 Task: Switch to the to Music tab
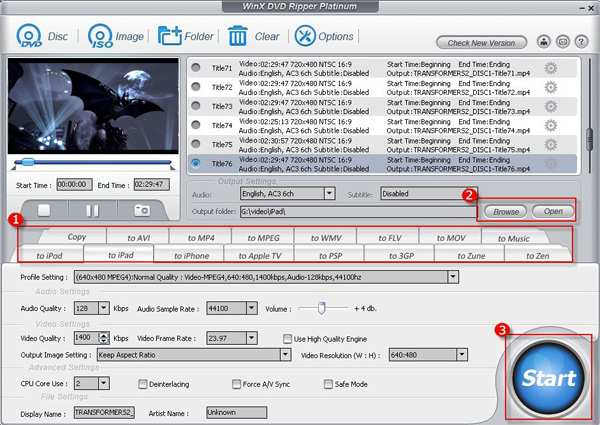click(513, 238)
